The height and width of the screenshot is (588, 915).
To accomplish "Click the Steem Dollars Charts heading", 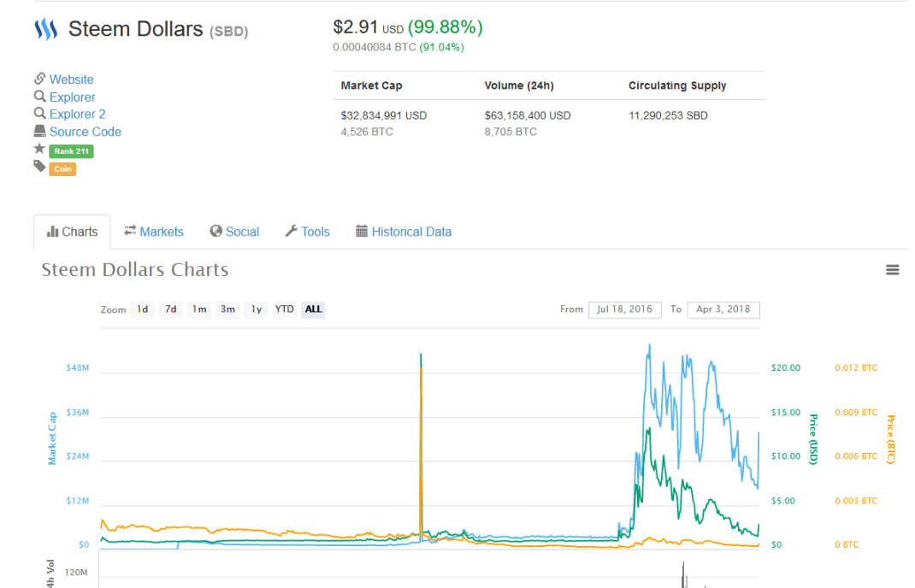I will coord(135,269).
